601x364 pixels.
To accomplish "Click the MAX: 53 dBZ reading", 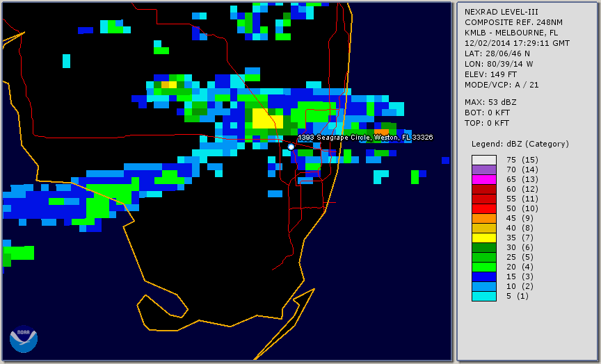I will click(490, 102).
